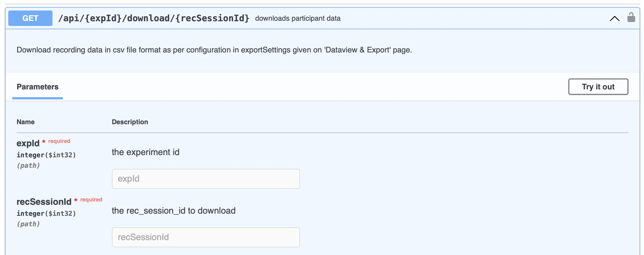Collapse the /api download endpoint section
Viewport: 644px width, 255px height.
[x=614, y=18]
